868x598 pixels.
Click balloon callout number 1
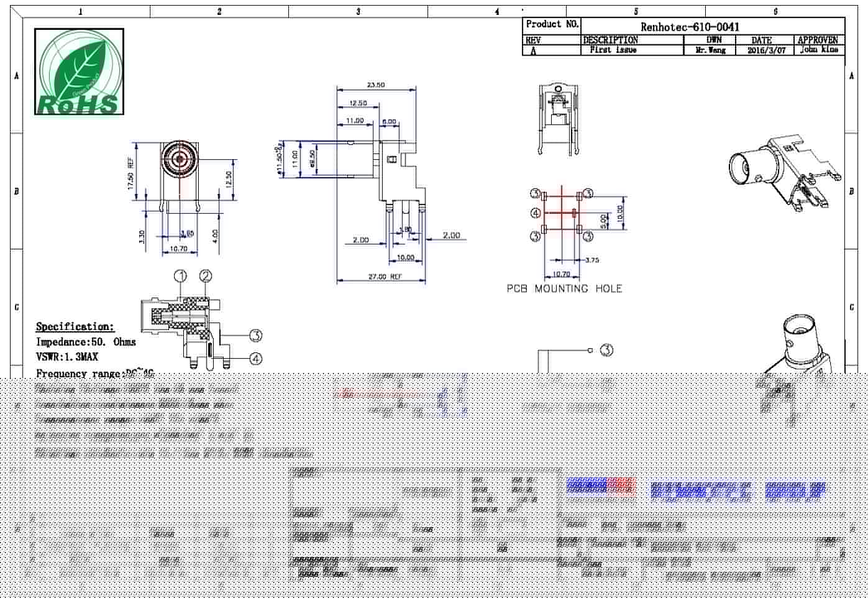[180, 275]
